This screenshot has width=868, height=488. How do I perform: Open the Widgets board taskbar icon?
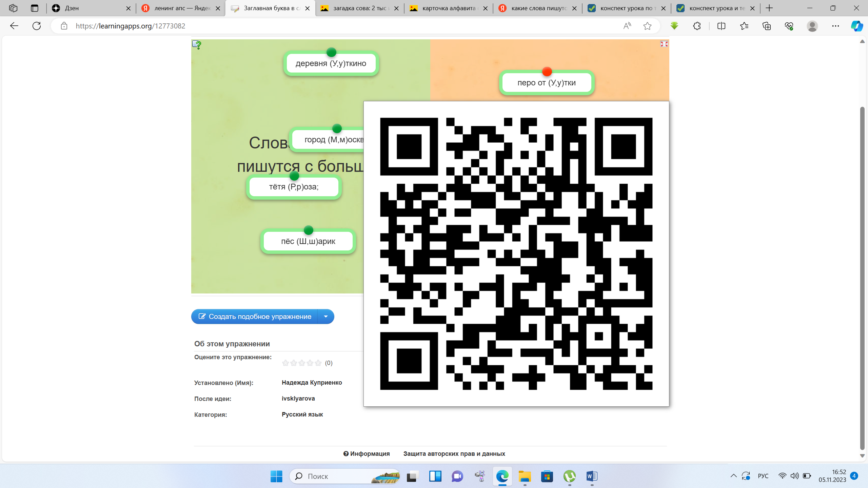pos(435,476)
